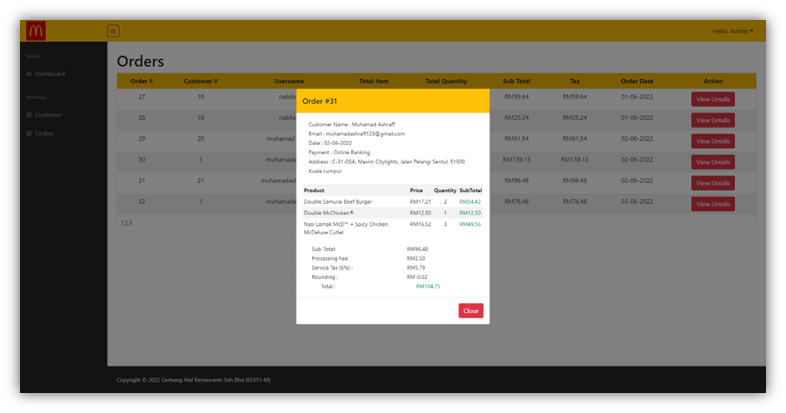View details for order 30
This screenshot has height=413, width=786.
click(713, 162)
